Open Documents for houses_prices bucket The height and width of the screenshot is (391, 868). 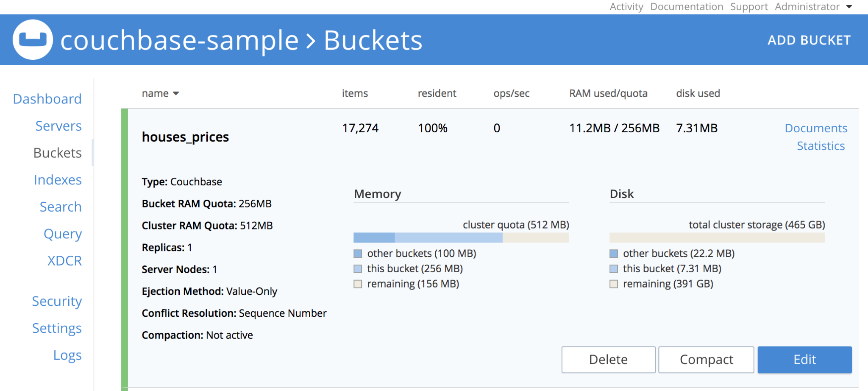coord(816,128)
